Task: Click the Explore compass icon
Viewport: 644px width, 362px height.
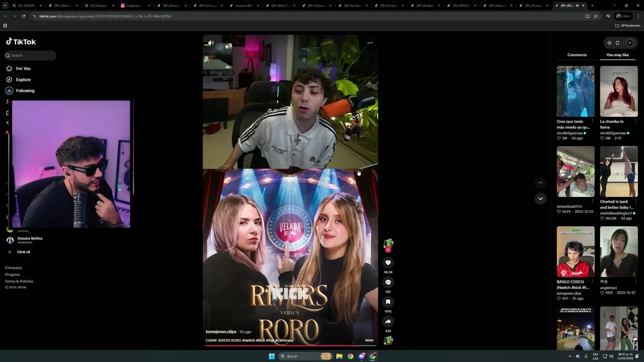Action: coord(9,79)
